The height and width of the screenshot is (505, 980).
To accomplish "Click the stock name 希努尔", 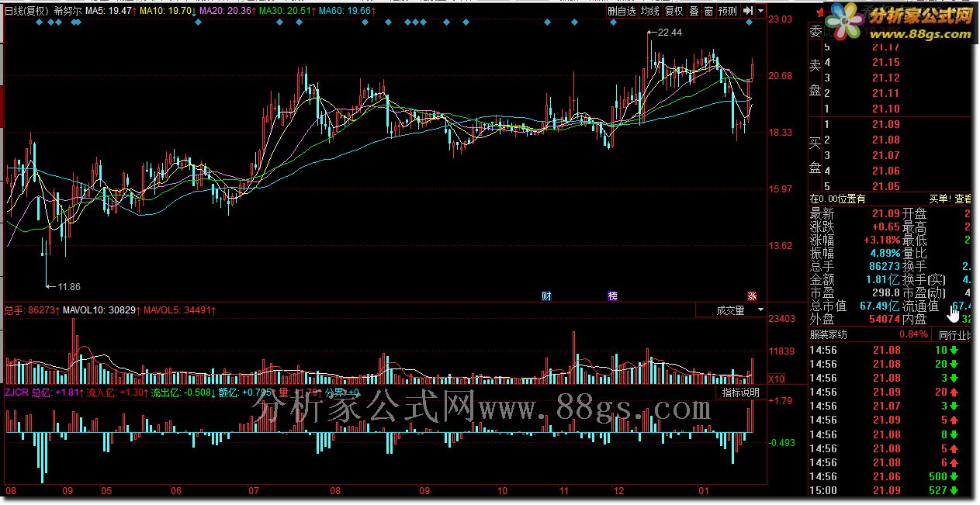I will click(68, 12).
